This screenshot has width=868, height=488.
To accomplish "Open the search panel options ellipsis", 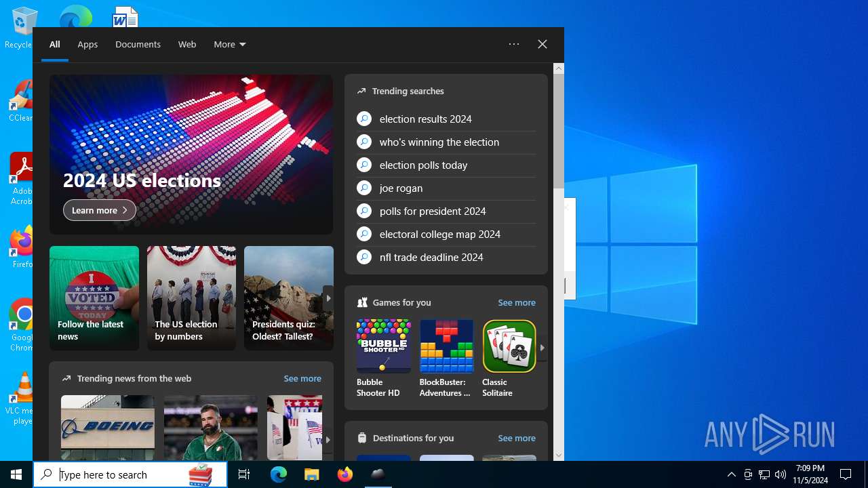I will (x=514, y=44).
